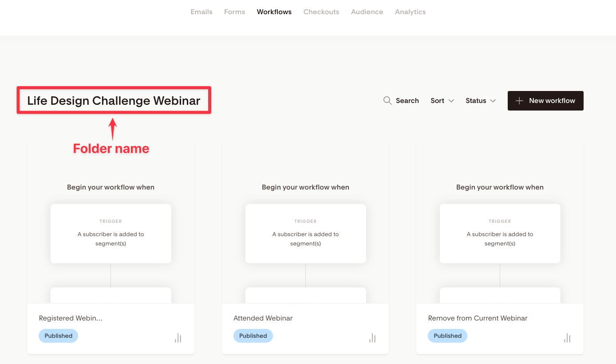The width and height of the screenshot is (616, 364).
Task: Select the Workflows tab
Action: tap(274, 12)
